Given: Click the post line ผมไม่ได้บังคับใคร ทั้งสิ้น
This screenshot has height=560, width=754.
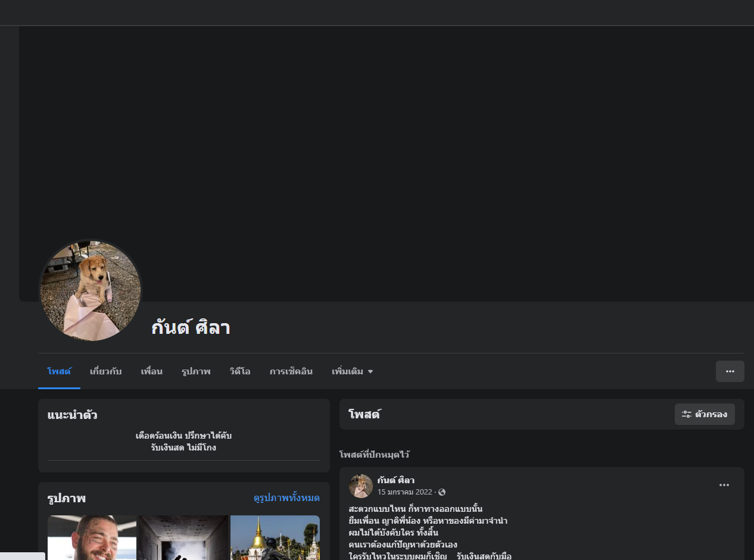Looking at the screenshot, I should tap(394, 533).
